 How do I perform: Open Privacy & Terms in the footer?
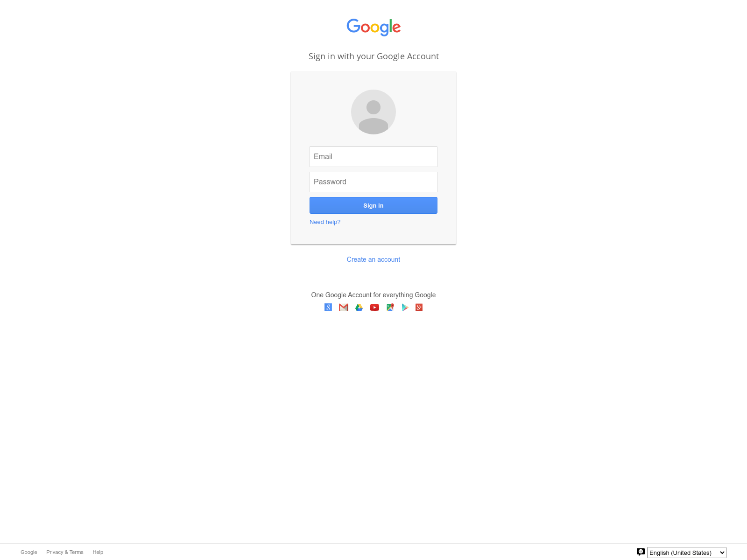(65, 552)
